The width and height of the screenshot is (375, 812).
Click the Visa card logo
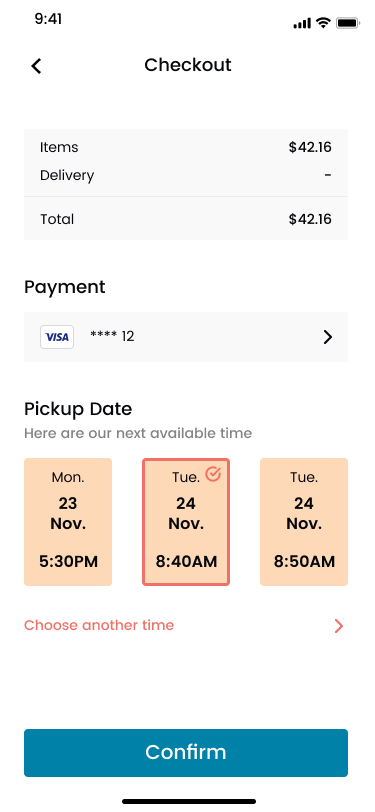click(57, 337)
